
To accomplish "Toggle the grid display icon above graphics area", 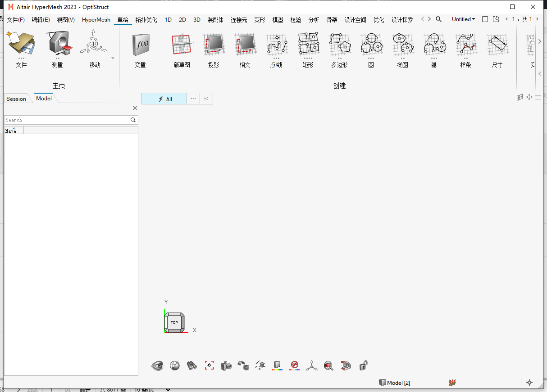I will tap(520, 97).
